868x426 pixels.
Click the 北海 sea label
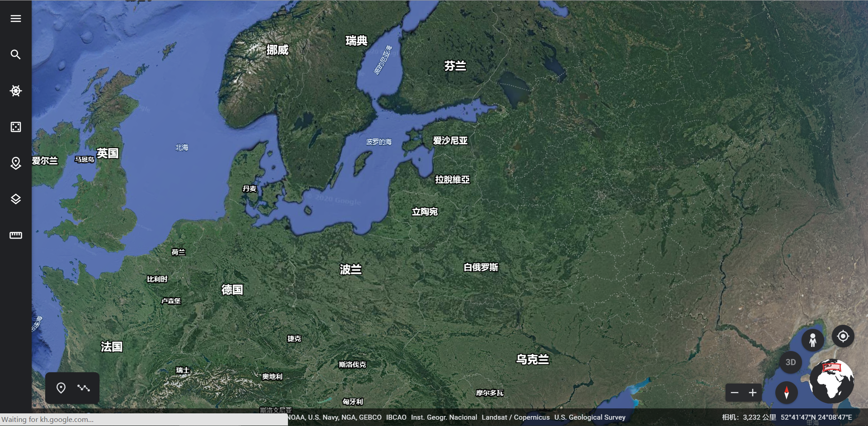click(182, 147)
